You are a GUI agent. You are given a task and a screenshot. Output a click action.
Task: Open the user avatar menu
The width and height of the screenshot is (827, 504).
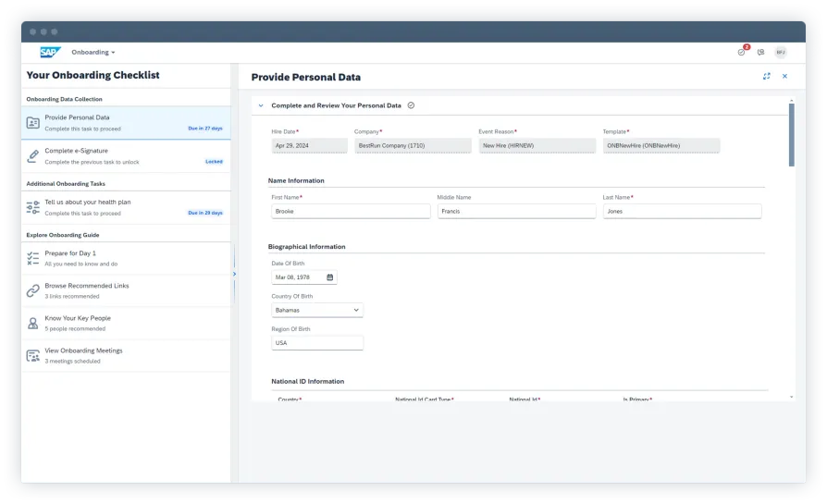click(x=781, y=52)
